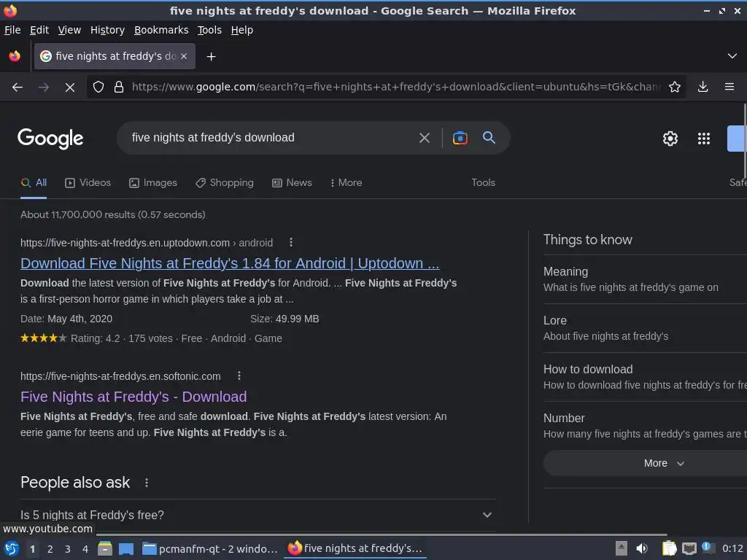Switch to virtual desktop 3
This screenshot has width=747, height=560.
pos(68,549)
